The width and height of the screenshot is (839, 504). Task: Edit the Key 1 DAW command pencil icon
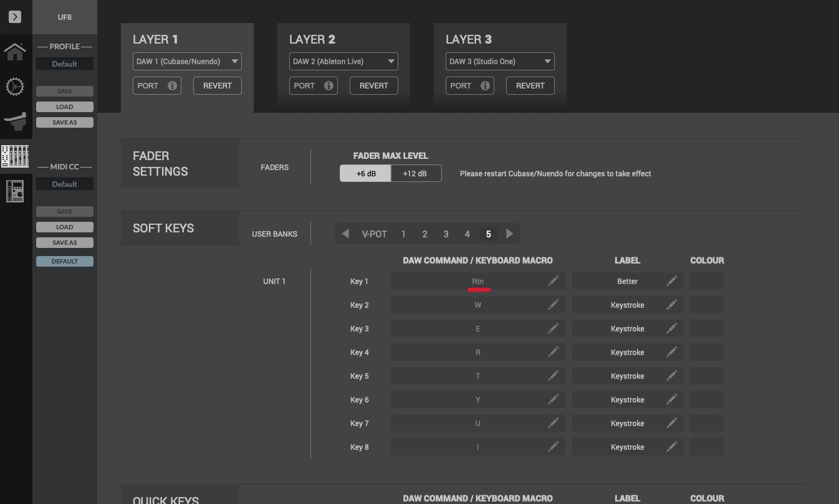click(553, 282)
